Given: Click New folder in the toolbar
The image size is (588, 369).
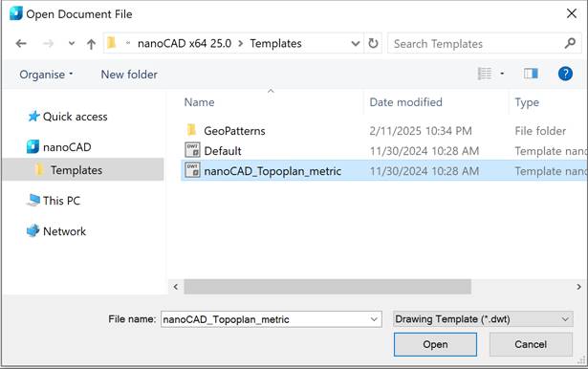Looking at the screenshot, I should 129,75.
